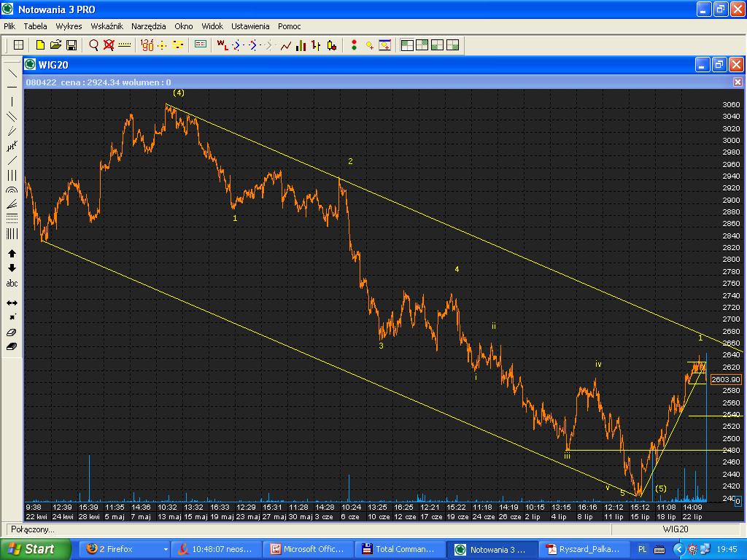747x560 pixels.
Task: Select the vertical time zone lines tool
Action: click(12, 233)
